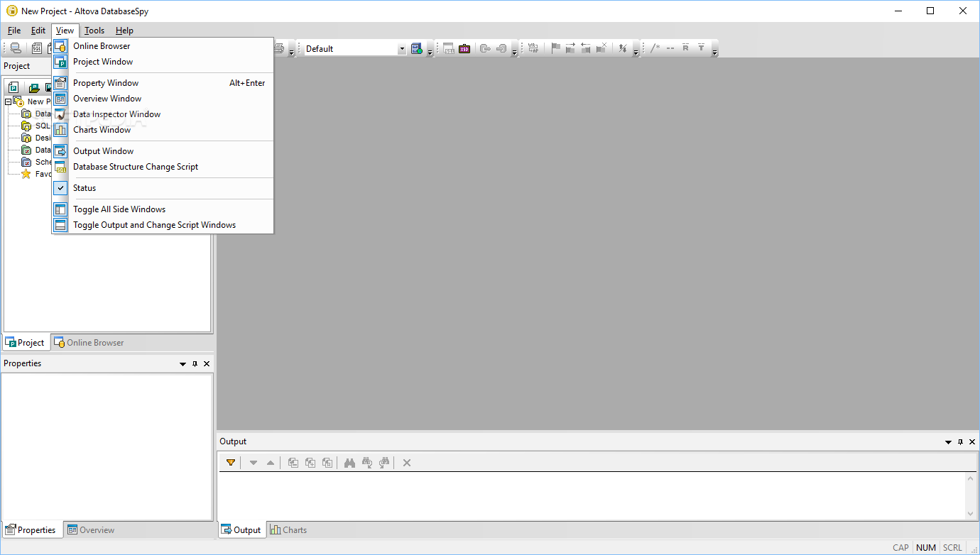The height and width of the screenshot is (555, 980).
Task: Click the SQL Editor icon in the toolbar
Action: (37, 48)
